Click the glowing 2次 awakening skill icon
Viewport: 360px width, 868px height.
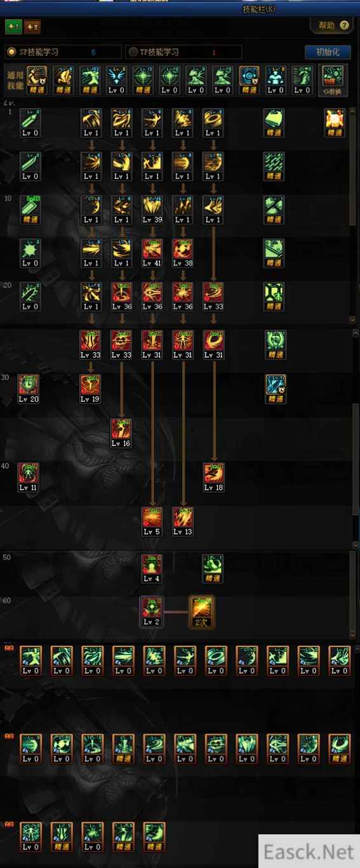pos(202,611)
